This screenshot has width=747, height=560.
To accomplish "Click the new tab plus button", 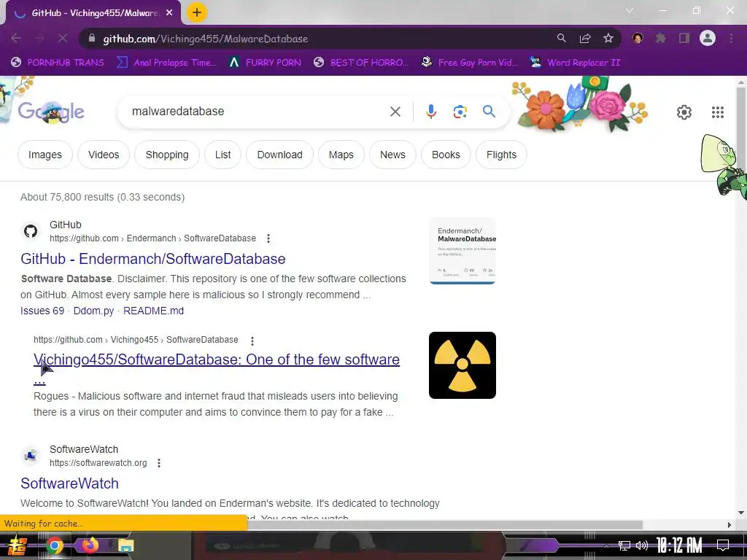I will pyautogui.click(x=197, y=12).
